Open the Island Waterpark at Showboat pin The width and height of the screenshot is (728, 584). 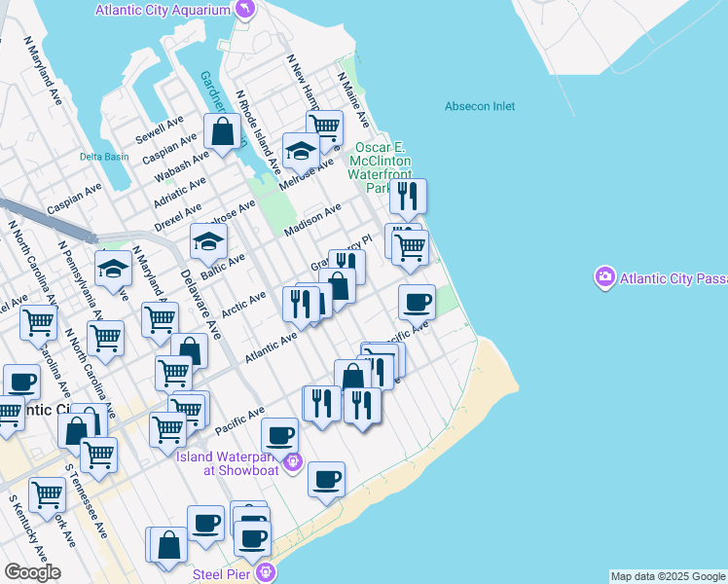click(x=293, y=462)
